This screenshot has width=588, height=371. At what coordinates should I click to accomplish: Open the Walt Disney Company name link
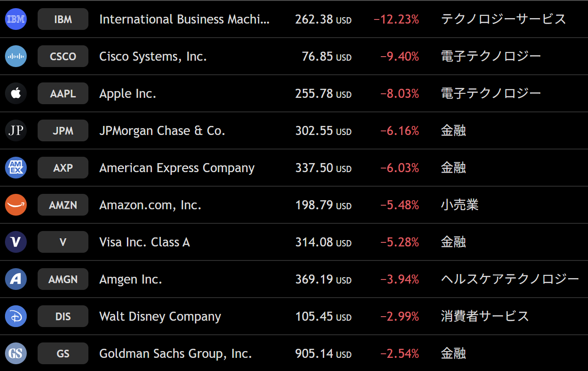[x=160, y=316]
